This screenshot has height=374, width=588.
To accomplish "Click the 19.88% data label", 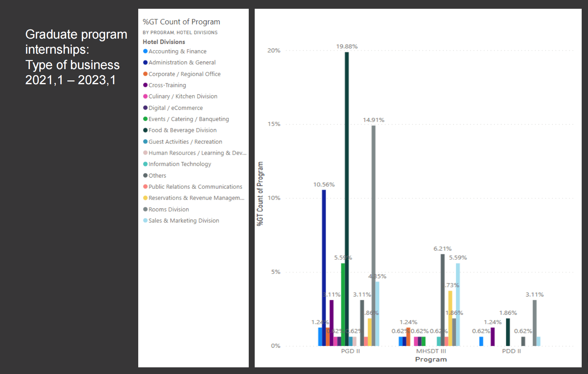I will point(347,46).
